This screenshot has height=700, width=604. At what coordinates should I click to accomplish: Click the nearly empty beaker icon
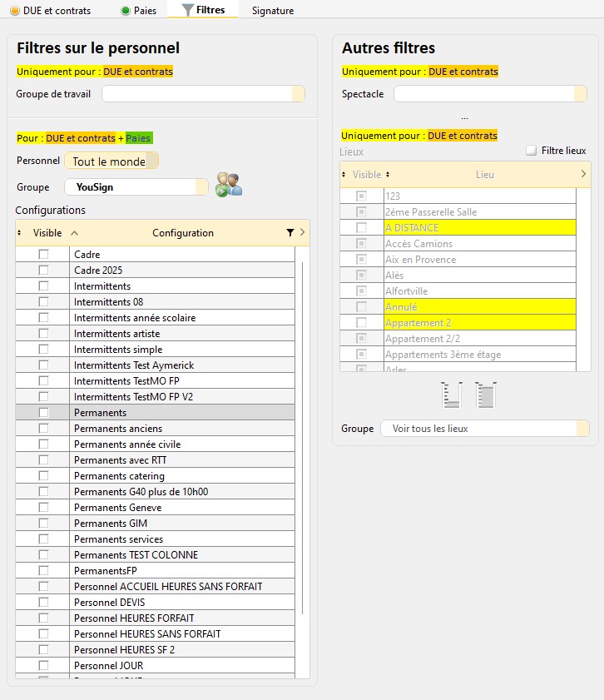452,395
